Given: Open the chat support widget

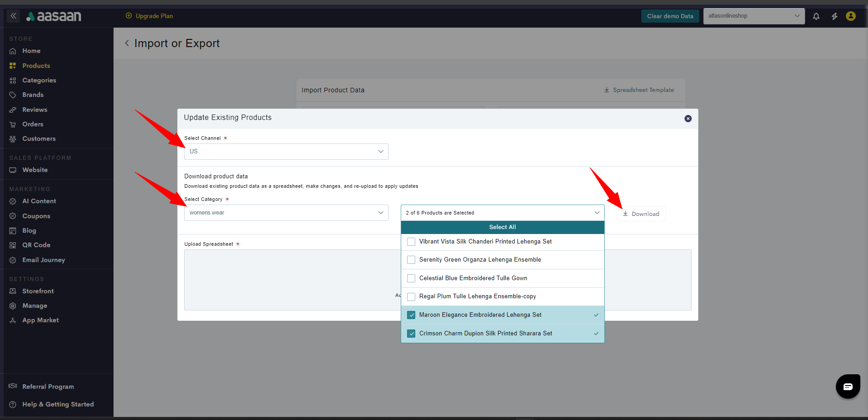Looking at the screenshot, I should pos(847,386).
